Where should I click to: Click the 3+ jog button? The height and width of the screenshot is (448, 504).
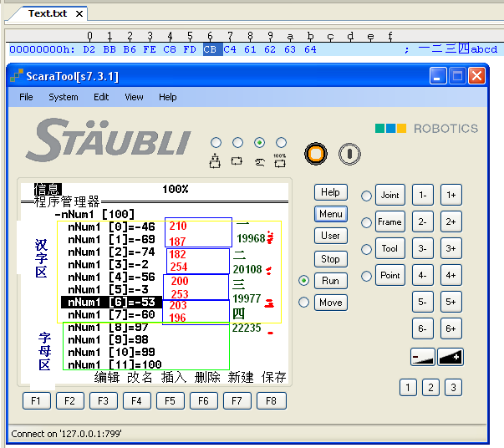(451, 248)
